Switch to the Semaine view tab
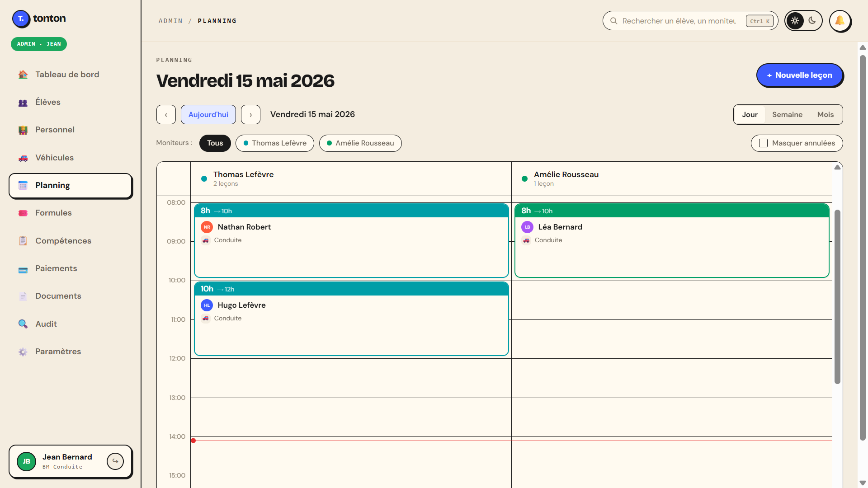 click(787, 115)
